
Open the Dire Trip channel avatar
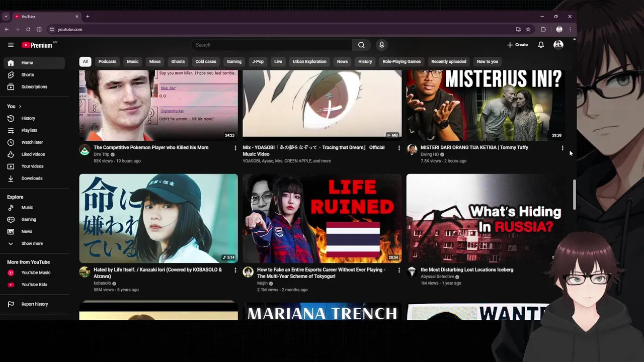click(x=85, y=150)
